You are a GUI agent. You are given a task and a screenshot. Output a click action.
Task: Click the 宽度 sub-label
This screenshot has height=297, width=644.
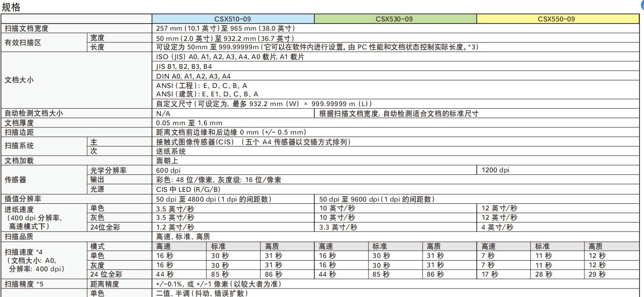pyautogui.click(x=97, y=38)
